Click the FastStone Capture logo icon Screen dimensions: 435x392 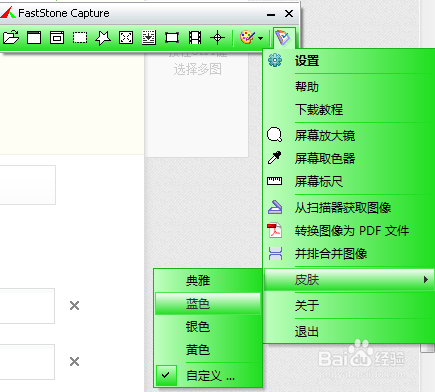pyautogui.click(x=8, y=13)
